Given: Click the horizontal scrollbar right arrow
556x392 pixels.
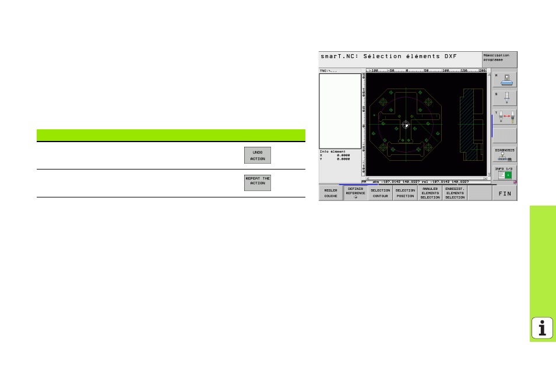Looking at the screenshot, I should pos(485,179).
